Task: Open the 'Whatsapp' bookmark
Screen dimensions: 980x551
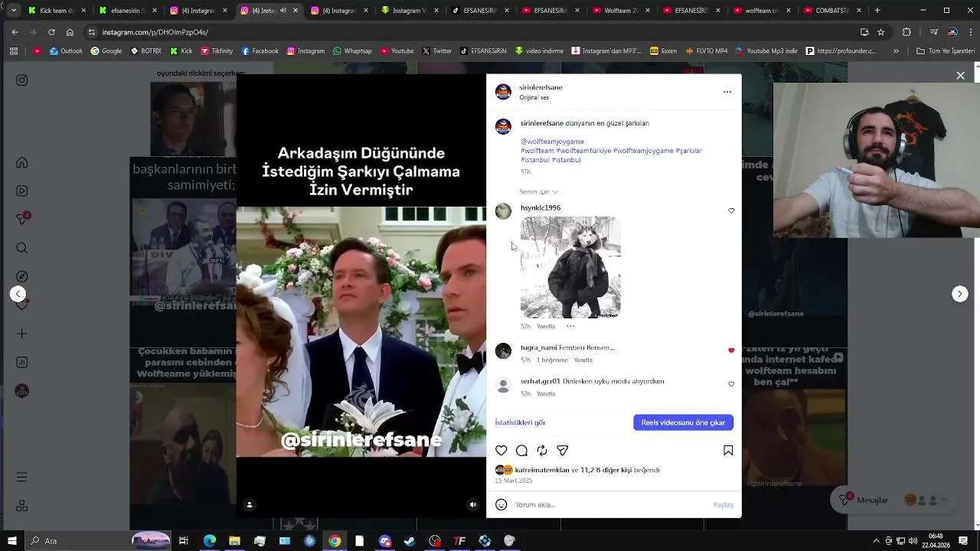Action: (x=352, y=51)
